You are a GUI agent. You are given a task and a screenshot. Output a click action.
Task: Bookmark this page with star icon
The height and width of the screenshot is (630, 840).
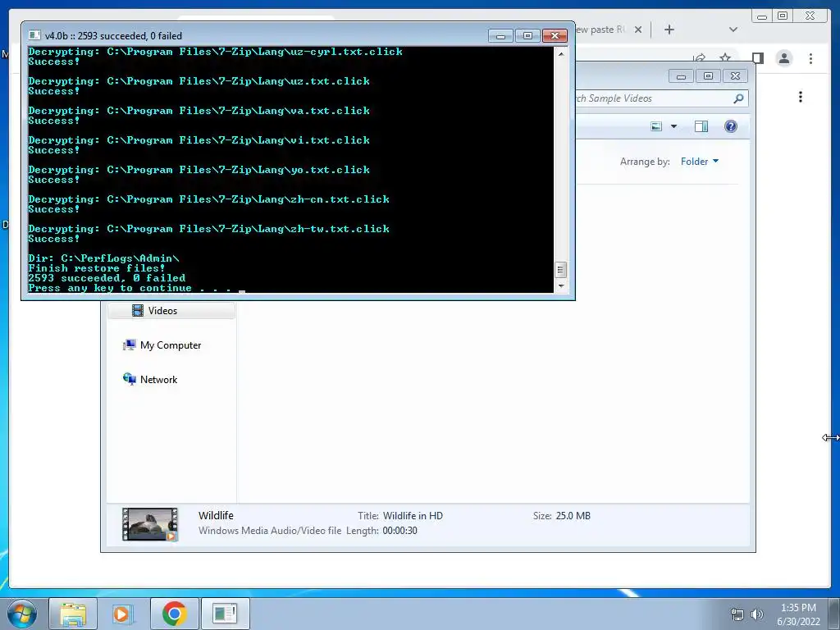click(725, 58)
